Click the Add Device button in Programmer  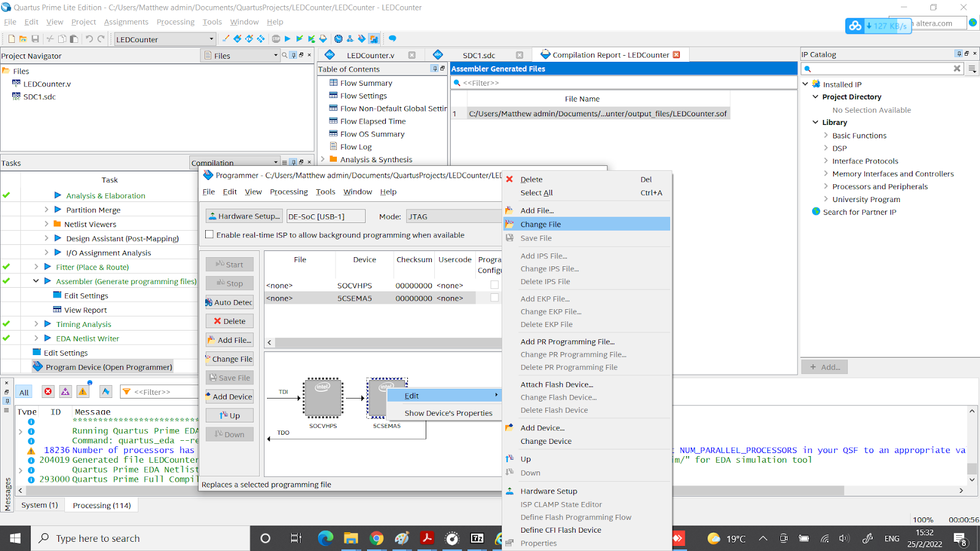pos(229,397)
